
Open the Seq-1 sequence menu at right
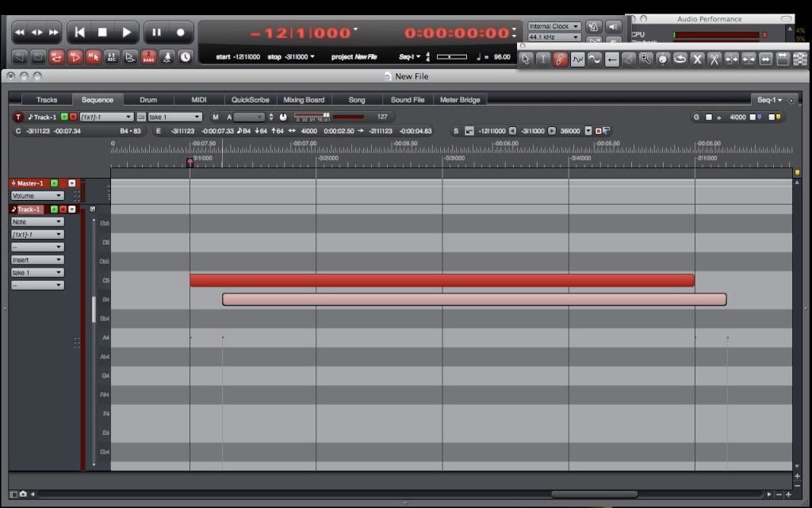click(769, 99)
